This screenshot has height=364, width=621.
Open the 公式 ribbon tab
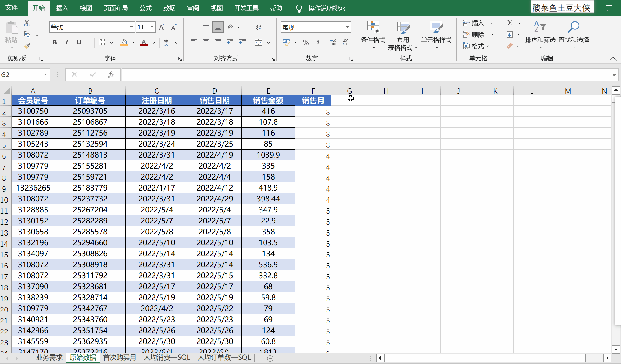click(145, 8)
